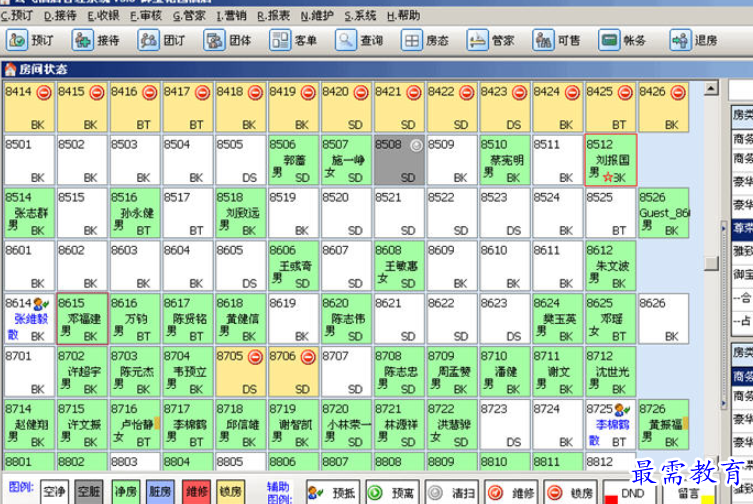This screenshot has height=504, width=753.
Task: Click the 维修 auxiliary legend button with icon
Action: tap(511, 492)
